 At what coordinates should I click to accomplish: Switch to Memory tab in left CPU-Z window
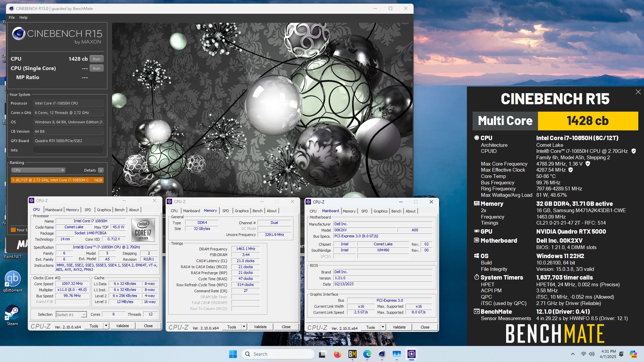pos(72,210)
